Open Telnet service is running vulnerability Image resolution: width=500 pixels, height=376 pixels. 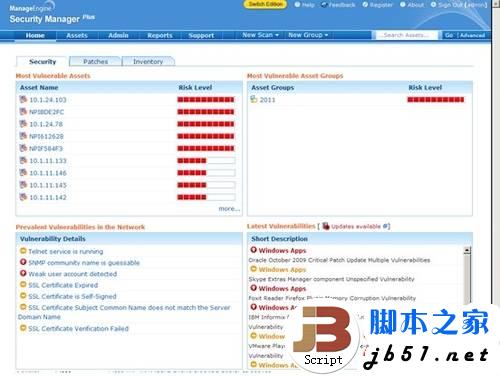66,252
